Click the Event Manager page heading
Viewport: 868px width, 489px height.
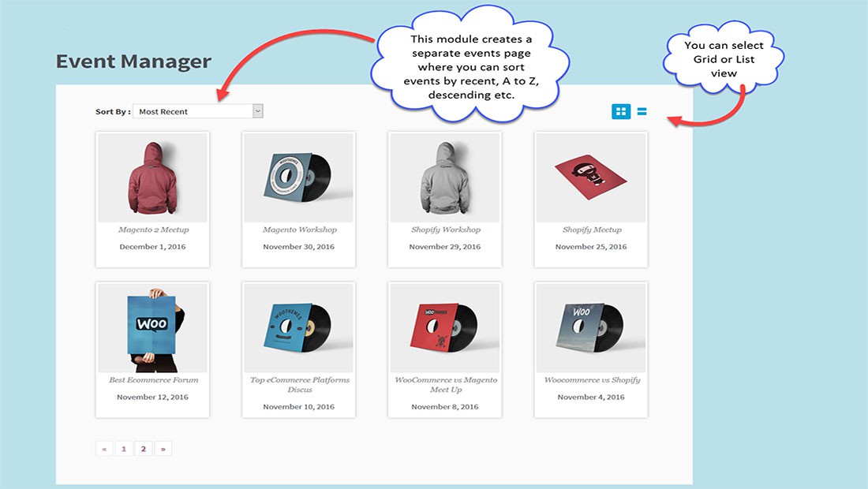point(133,61)
